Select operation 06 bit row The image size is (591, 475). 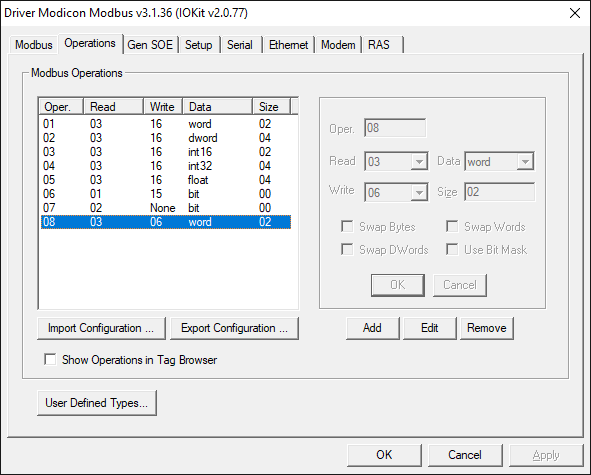(166, 193)
